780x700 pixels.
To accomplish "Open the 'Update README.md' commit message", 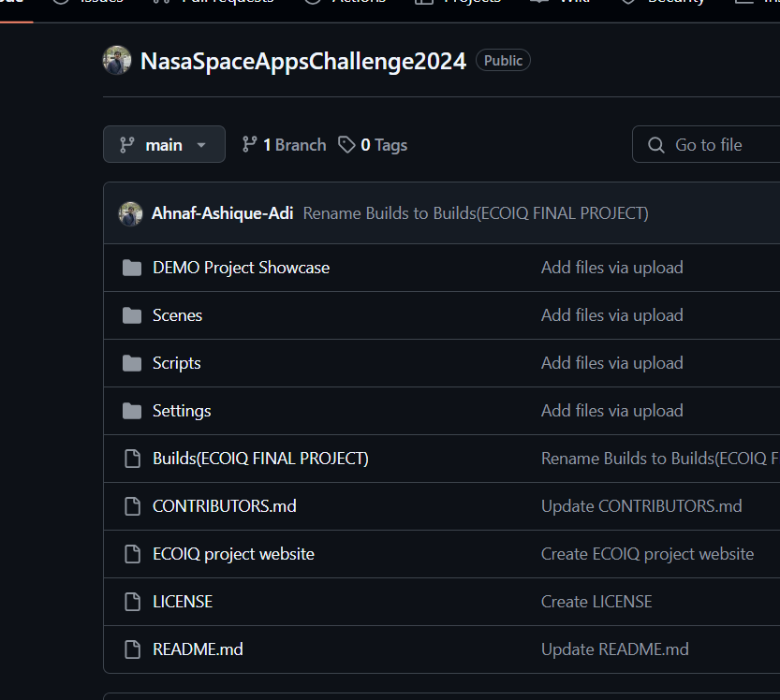I will click(614, 649).
